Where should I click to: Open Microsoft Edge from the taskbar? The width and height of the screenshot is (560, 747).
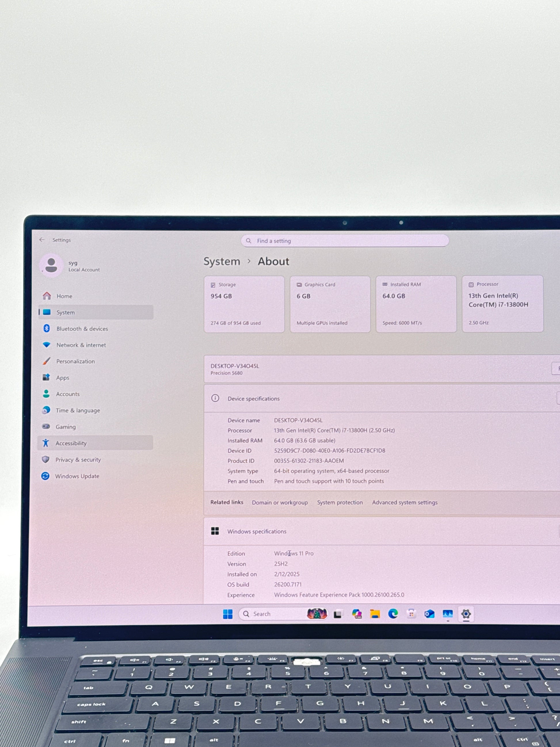[393, 614]
